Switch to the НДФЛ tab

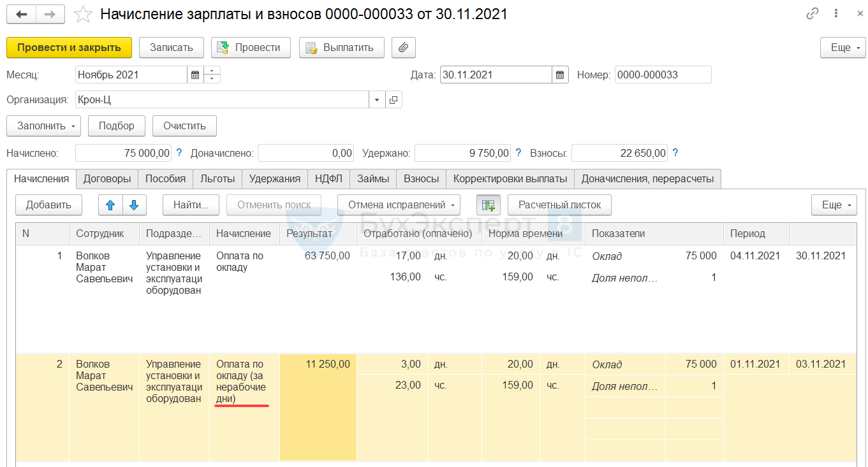328,179
